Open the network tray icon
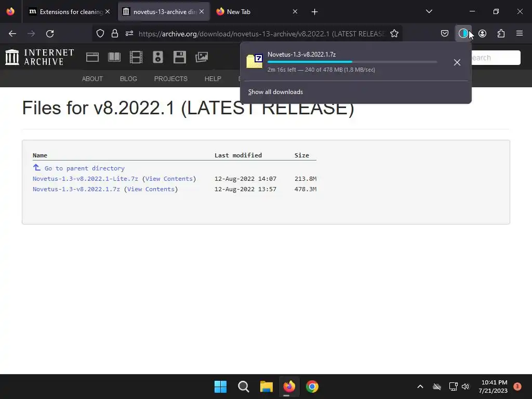This screenshot has width=532, height=399. (x=453, y=387)
